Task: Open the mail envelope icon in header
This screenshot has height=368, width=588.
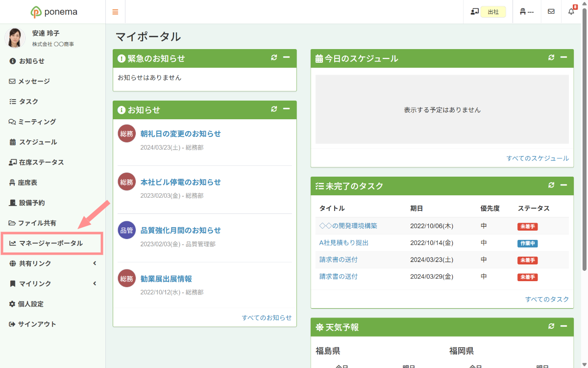Action: tap(551, 12)
